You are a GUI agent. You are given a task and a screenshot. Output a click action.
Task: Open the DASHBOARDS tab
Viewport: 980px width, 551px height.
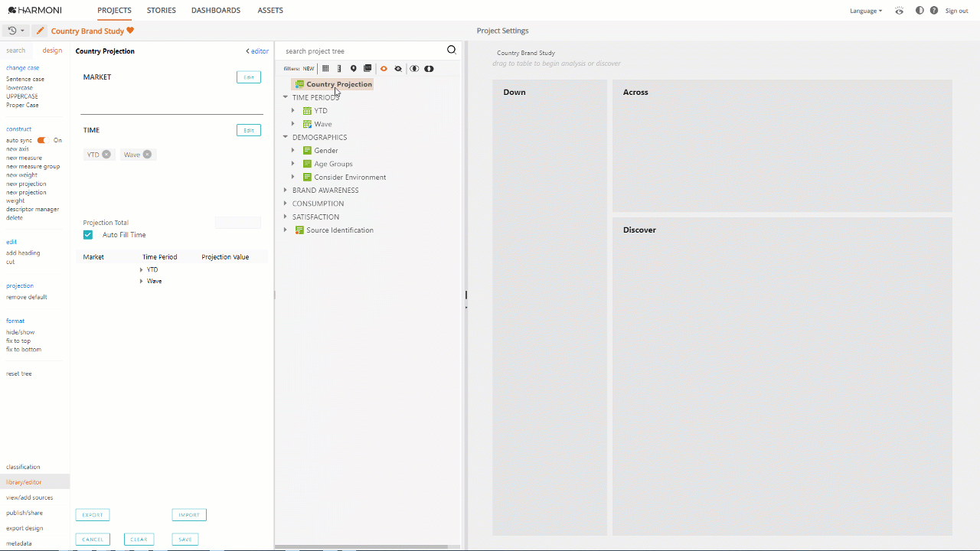(216, 11)
